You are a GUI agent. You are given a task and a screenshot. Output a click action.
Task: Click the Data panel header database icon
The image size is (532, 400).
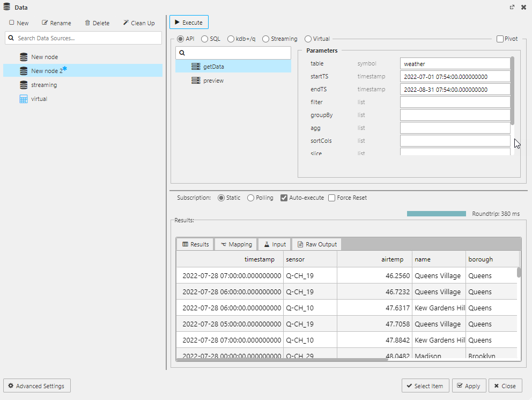point(6,6)
